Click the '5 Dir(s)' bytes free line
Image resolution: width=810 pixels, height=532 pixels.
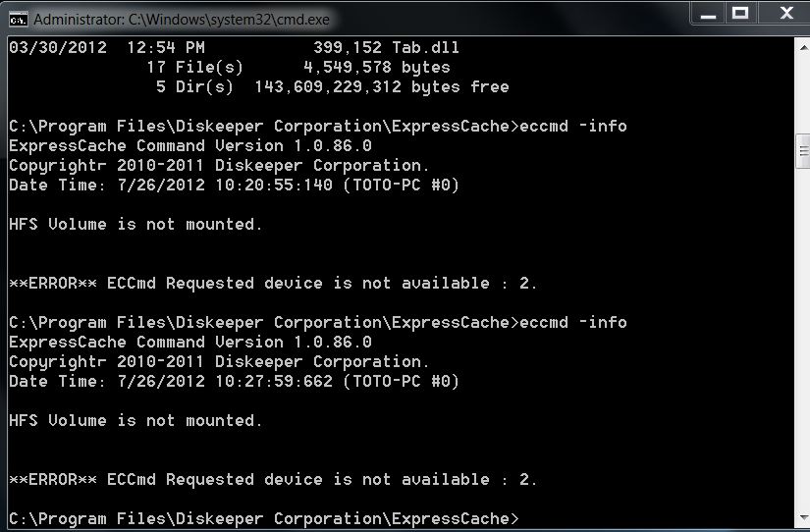point(332,86)
